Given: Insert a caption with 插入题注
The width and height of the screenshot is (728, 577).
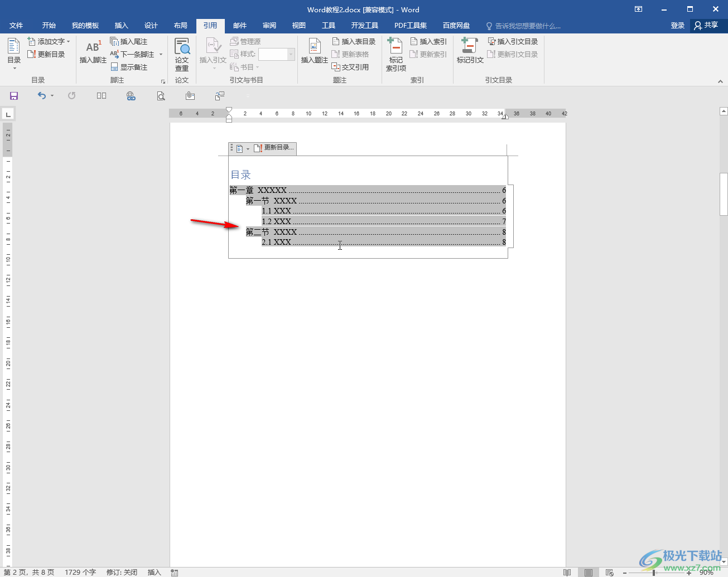Looking at the screenshot, I should [x=315, y=52].
